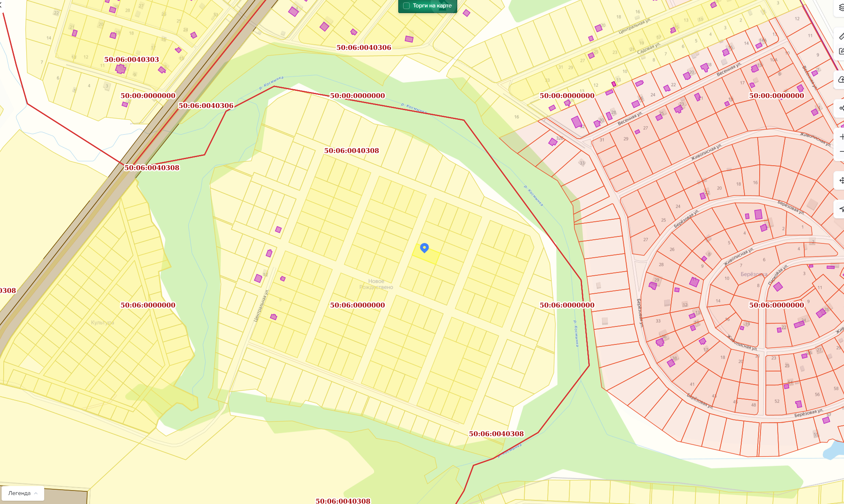
Task: Select the ruler measurement tool
Action: tap(841, 36)
